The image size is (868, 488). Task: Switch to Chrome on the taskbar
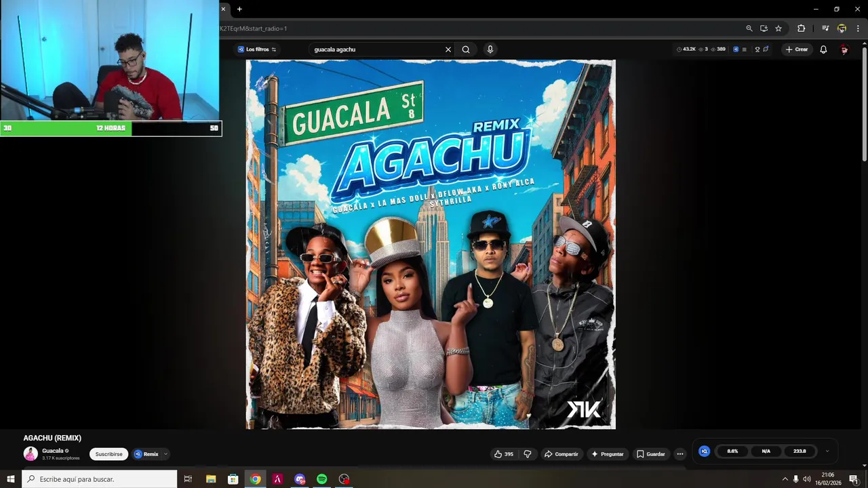(255, 479)
